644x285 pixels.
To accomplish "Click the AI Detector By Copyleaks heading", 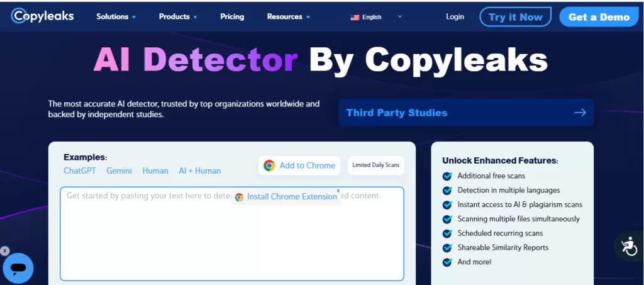I will pos(320,60).
